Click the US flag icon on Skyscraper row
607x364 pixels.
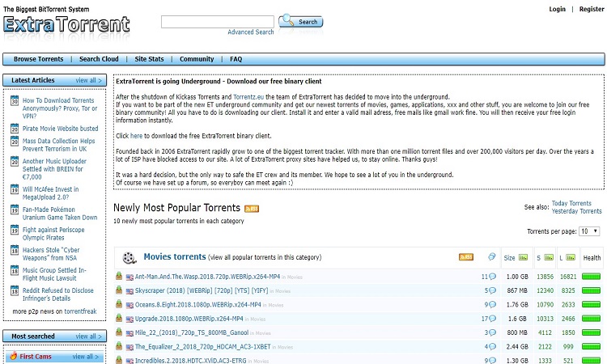pos(129,291)
